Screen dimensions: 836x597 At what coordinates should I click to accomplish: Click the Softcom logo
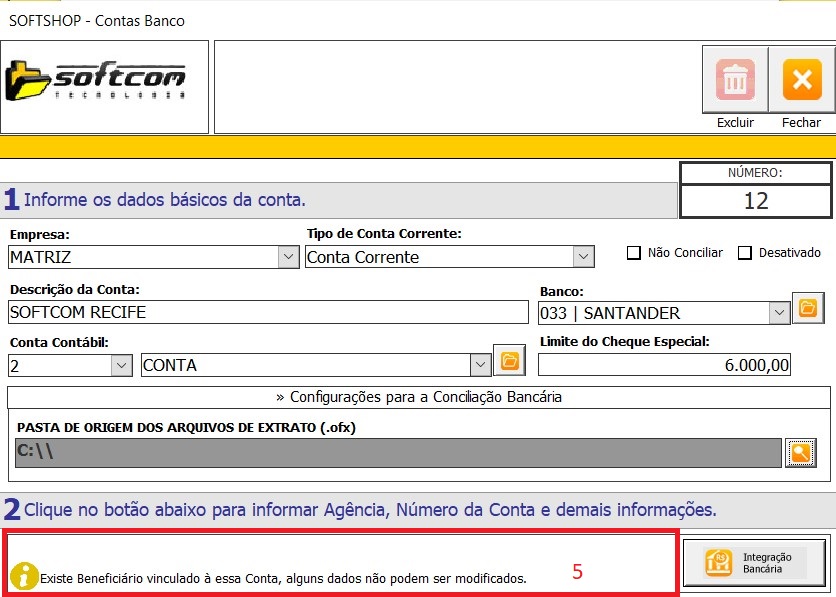(96, 81)
